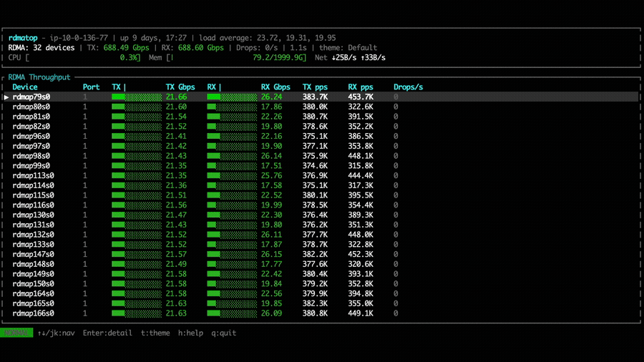Select the rdmap81s0 device row
Screen dimensions: 644x362
click(x=321, y=117)
